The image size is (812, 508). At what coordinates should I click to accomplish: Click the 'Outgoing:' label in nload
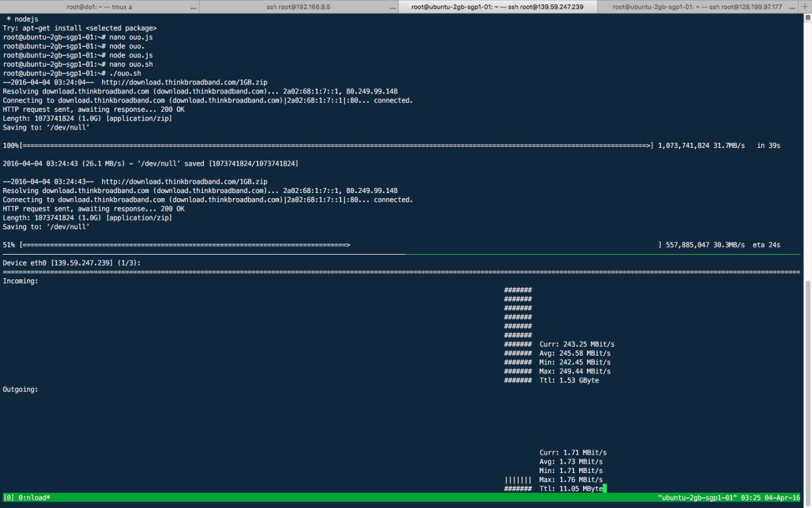tap(20, 389)
